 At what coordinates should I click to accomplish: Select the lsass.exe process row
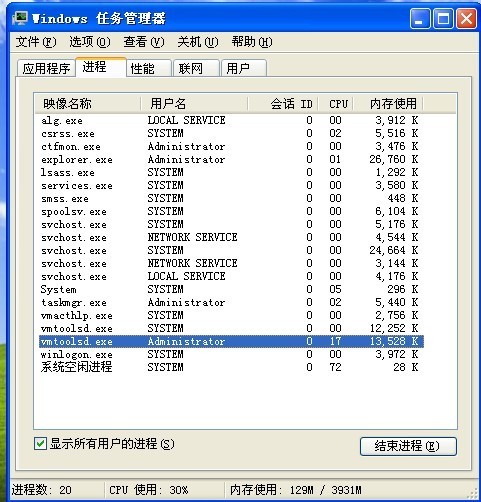click(x=231, y=172)
